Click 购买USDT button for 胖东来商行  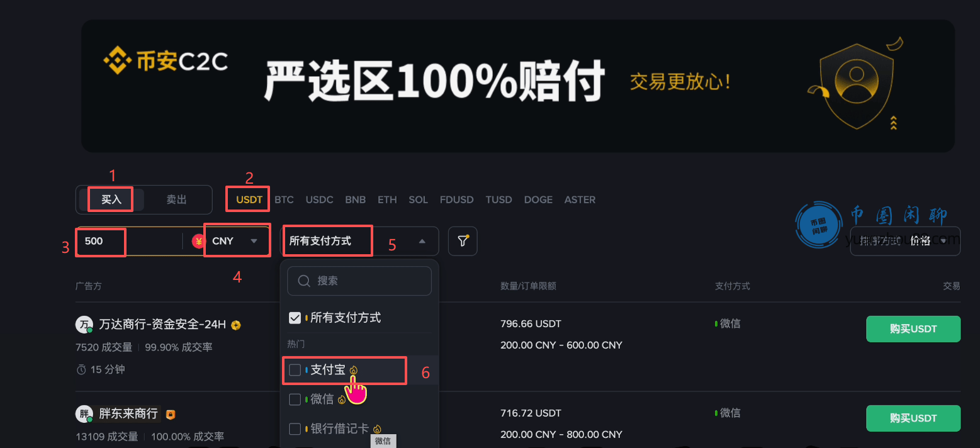coord(913,418)
